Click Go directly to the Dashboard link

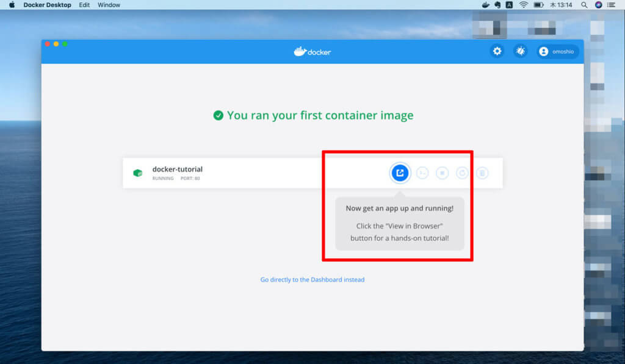[312, 280]
